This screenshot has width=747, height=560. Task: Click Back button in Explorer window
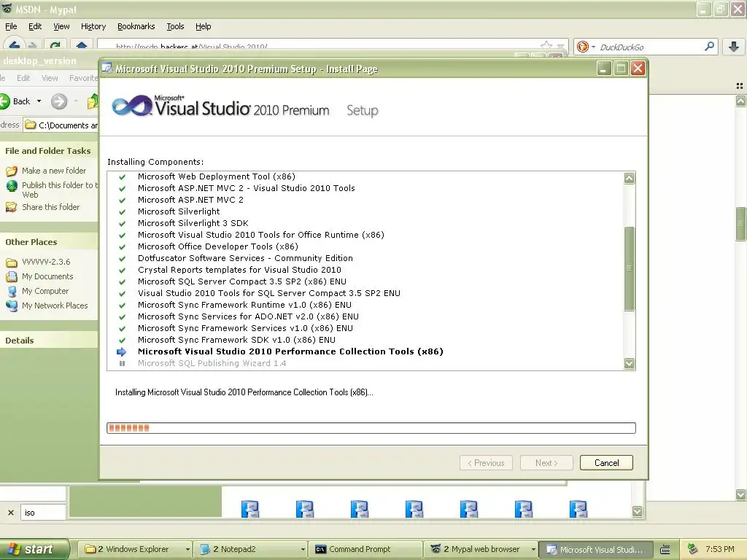pos(16,101)
